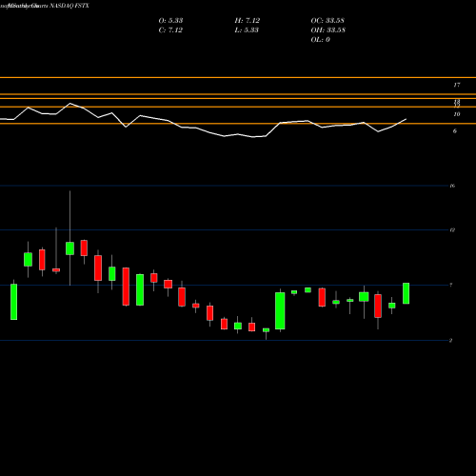476x476 pixels.
Task: Click the 7 price axis label
Action: 451,286
